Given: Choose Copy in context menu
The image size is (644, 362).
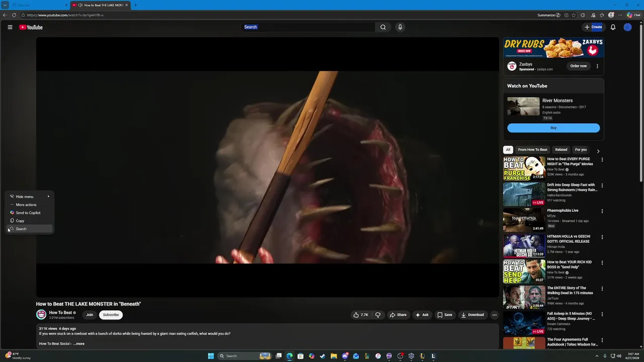Looking at the screenshot, I should point(29,221).
